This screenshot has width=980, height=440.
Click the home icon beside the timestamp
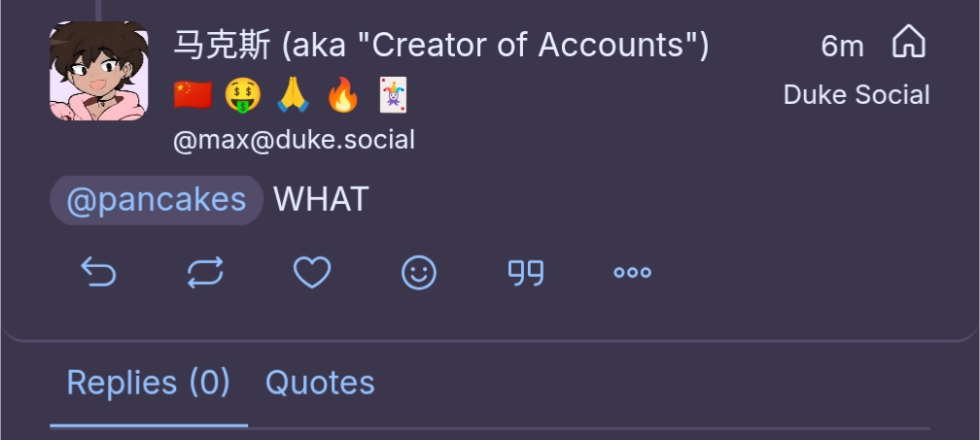point(908,44)
